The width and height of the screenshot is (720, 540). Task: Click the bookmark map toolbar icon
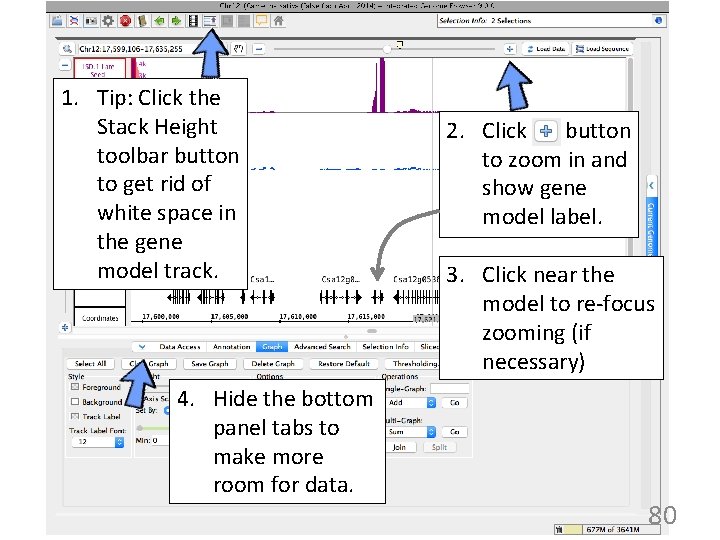coord(142,21)
